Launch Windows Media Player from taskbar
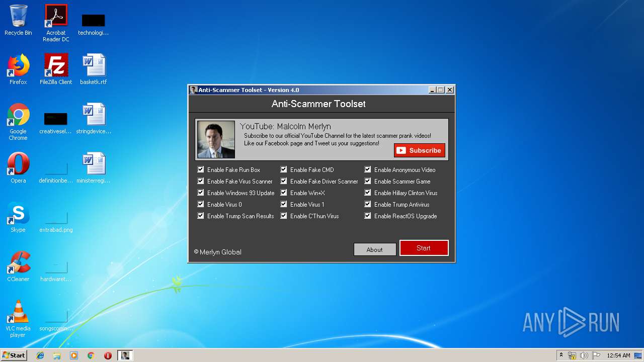Viewport: 644px width, 362px height. [x=74, y=355]
